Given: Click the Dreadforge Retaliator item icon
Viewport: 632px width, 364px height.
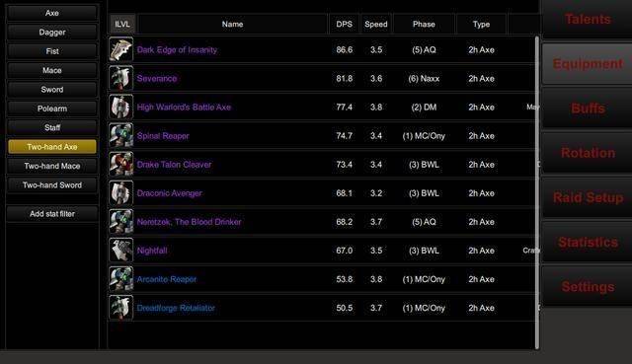Looking at the screenshot, I should (120, 308).
